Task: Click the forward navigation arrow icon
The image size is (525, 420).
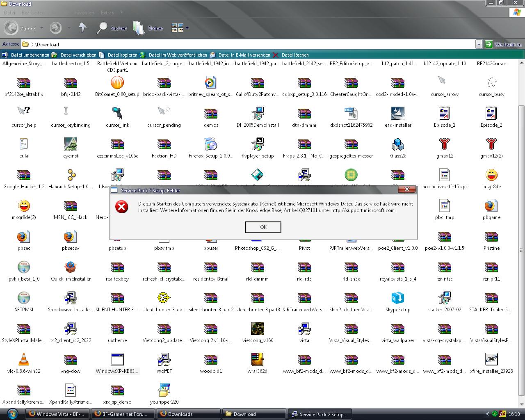Action: [x=56, y=28]
